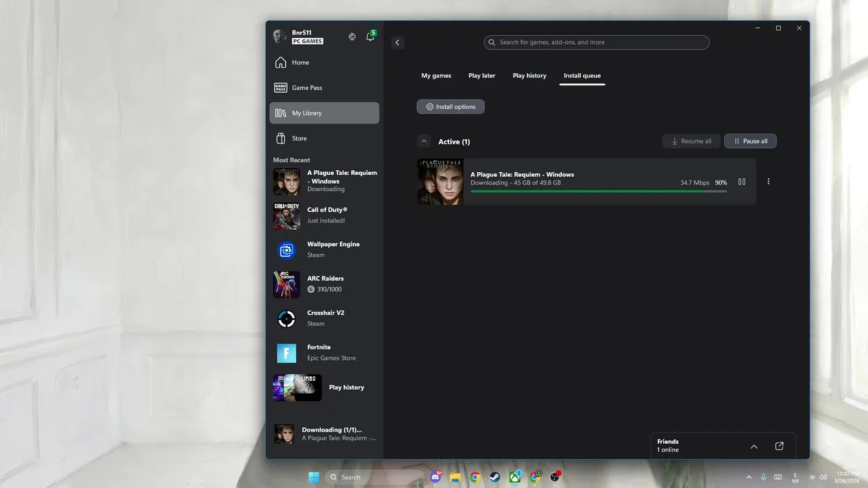Click the download progress bar
Viewport: 868px width, 488px height.
[599, 191]
